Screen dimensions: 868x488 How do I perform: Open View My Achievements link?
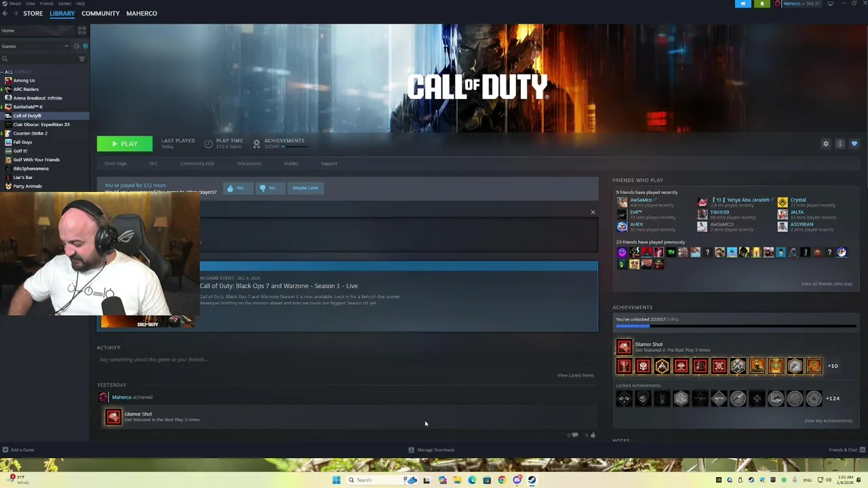[828, 421]
